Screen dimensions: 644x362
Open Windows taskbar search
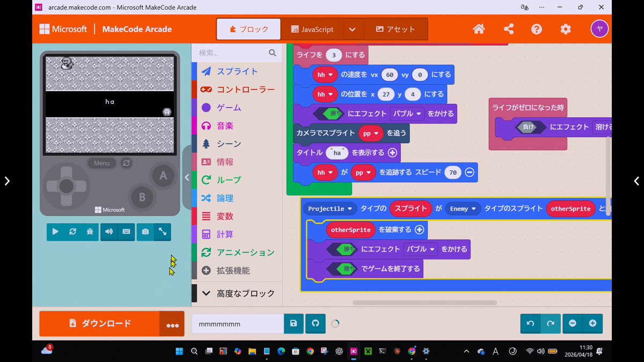coord(194,351)
